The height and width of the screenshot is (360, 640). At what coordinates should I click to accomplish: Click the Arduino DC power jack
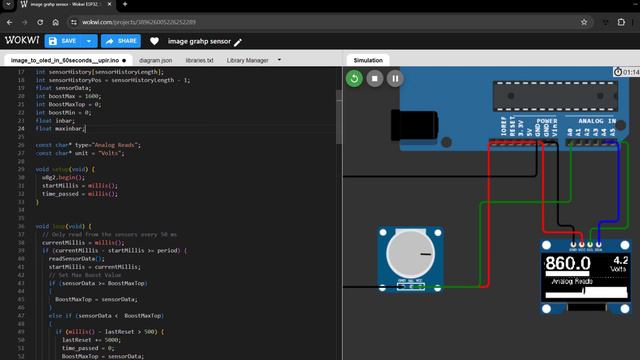(x=414, y=125)
